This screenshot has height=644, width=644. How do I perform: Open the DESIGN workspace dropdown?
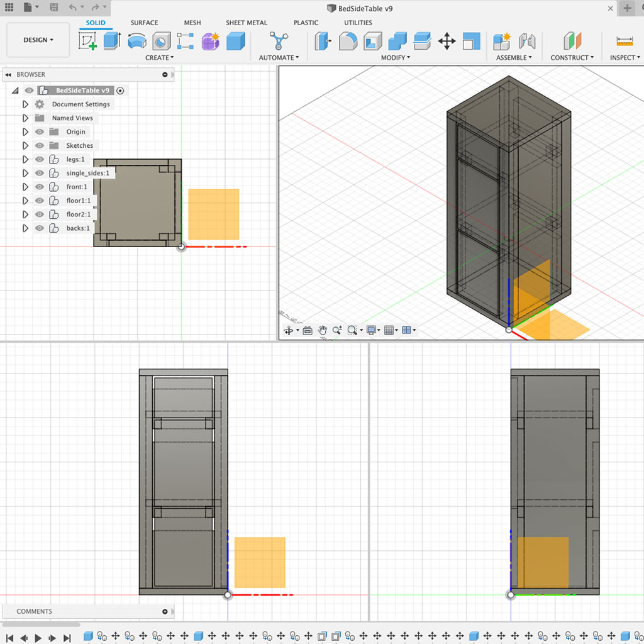point(38,40)
